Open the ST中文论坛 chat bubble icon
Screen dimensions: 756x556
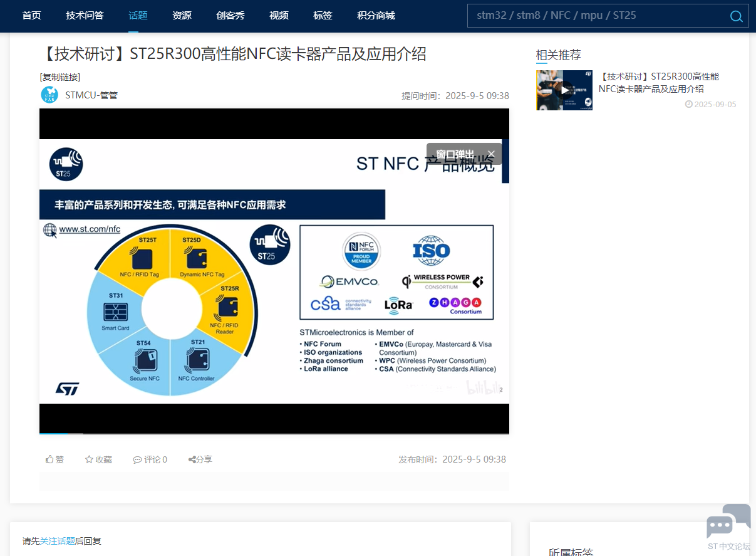[728, 522]
